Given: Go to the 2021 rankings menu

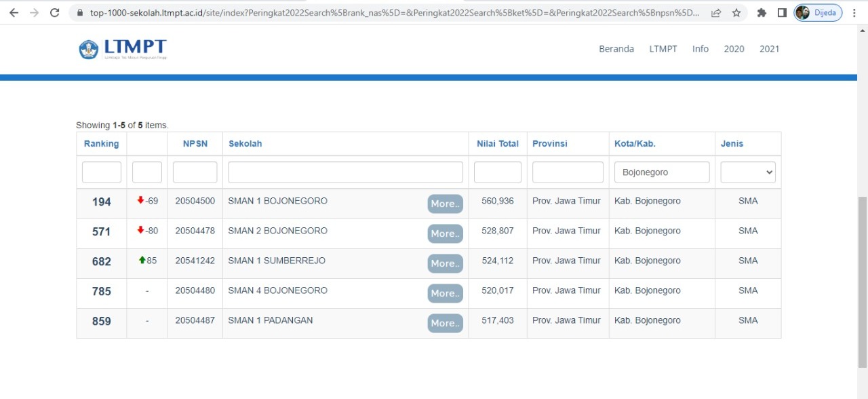Looking at the screenshot, I should click(x=769, y=49).
